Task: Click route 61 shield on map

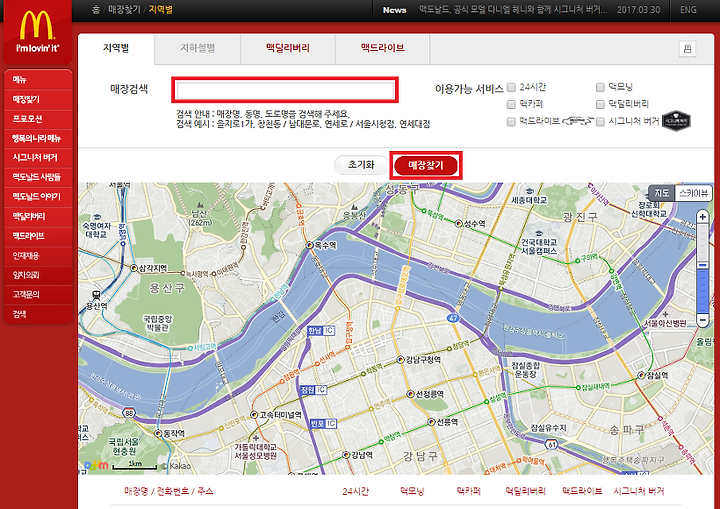Action: pos(551,444)
